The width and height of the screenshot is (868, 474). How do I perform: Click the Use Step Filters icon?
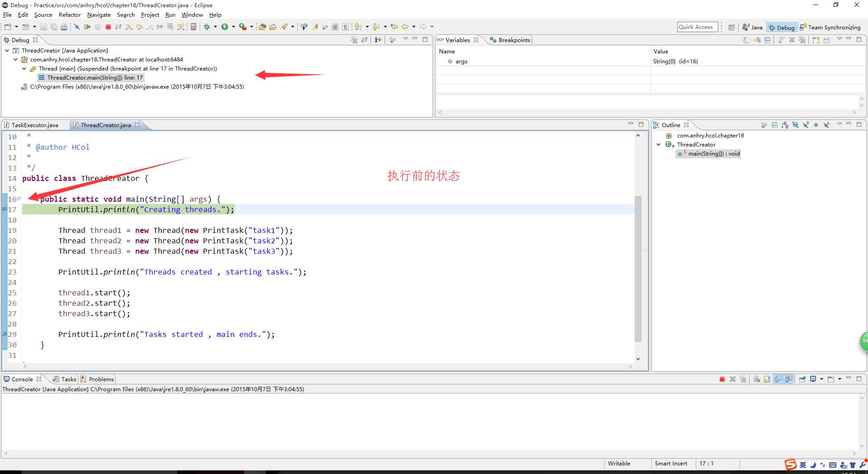[180, 27]
